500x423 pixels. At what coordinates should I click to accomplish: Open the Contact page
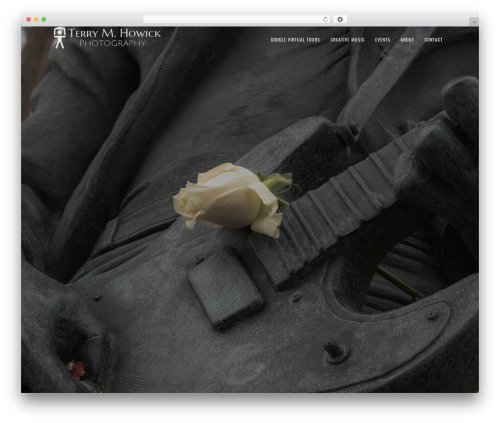(x=433, y=40)
